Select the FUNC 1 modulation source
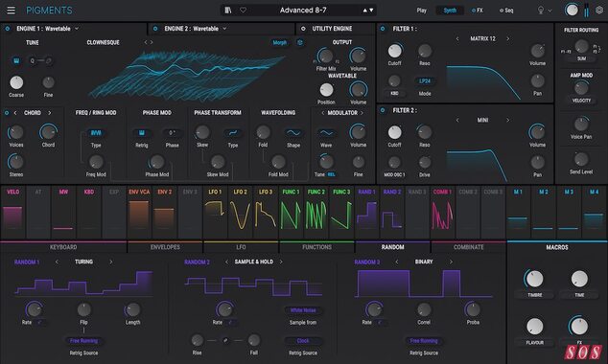 [292, 213]
